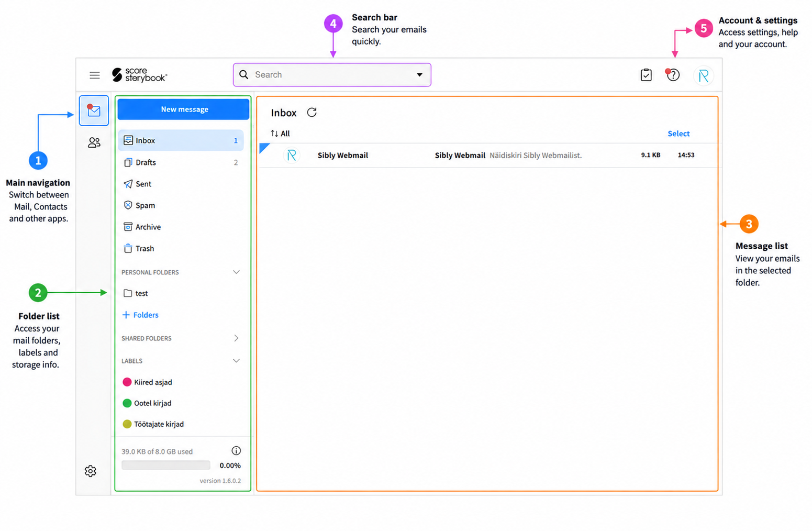Click the search magnifier icon
812x531 pixels.
244,74
